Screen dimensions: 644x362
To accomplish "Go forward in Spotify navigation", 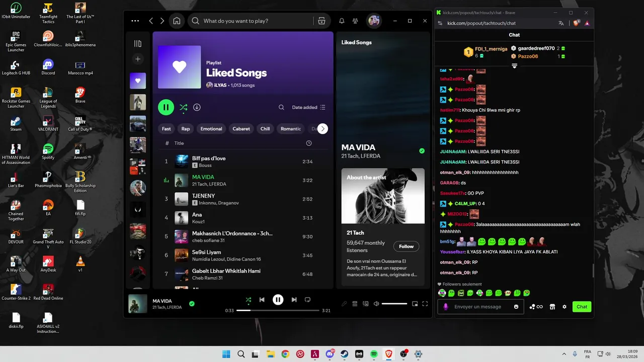I will (162, 21).
